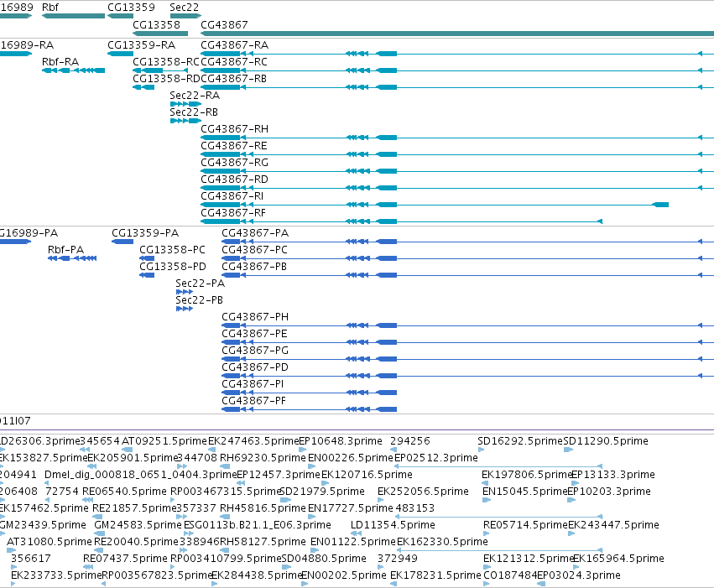Select protein label 'Rbf-PA'

pyautogui.click(x=65, y=250)
